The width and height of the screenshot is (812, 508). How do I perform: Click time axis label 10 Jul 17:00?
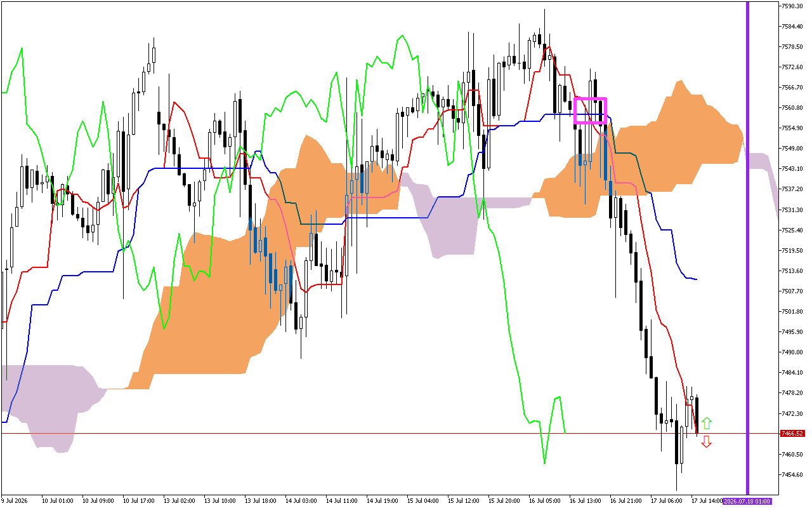[x=138, y=501]
